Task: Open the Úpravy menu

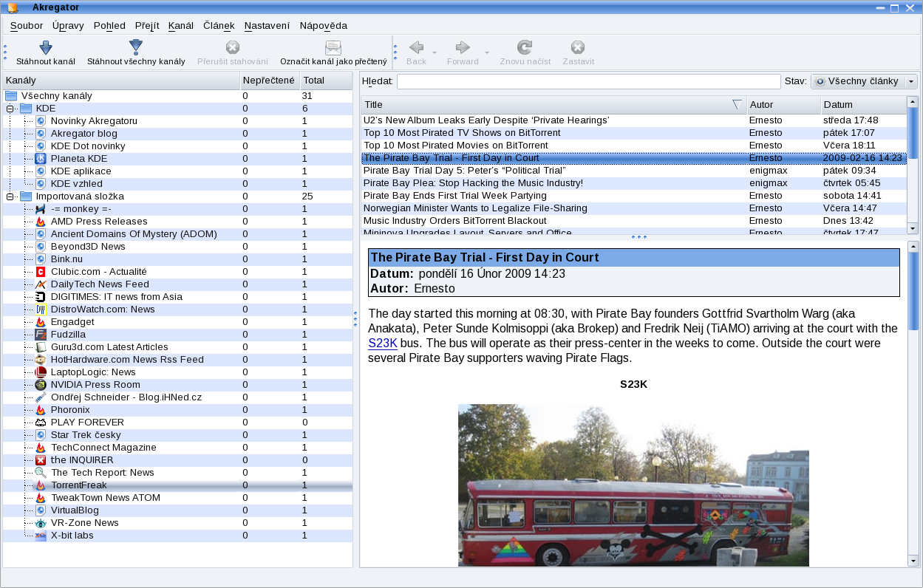Action: pyautogui.click(x=68, y=25)
